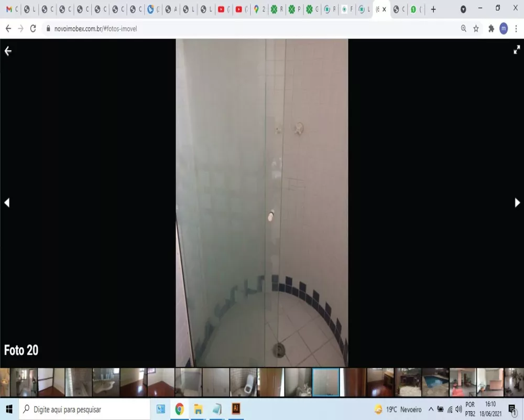
Task: Switch to the Gmail tab
Action: [x=12, y=9]
